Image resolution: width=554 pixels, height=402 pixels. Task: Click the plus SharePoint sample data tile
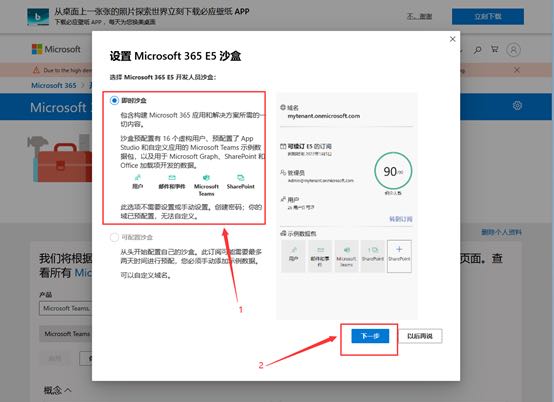coord(399,256)
